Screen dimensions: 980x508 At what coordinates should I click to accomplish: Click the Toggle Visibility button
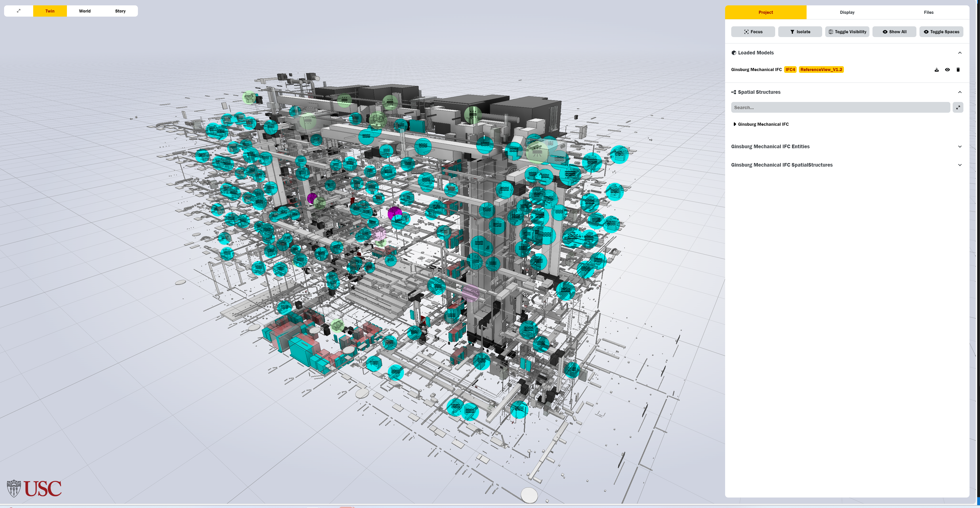[x=847, y=32]
